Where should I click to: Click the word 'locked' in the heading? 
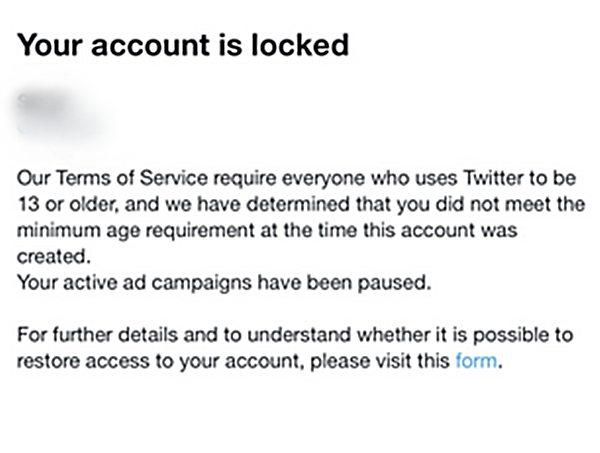(300, 45)
